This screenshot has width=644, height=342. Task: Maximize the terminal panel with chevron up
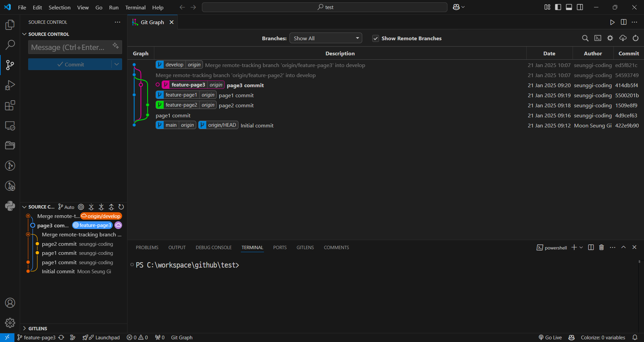[x=624, y=247]
